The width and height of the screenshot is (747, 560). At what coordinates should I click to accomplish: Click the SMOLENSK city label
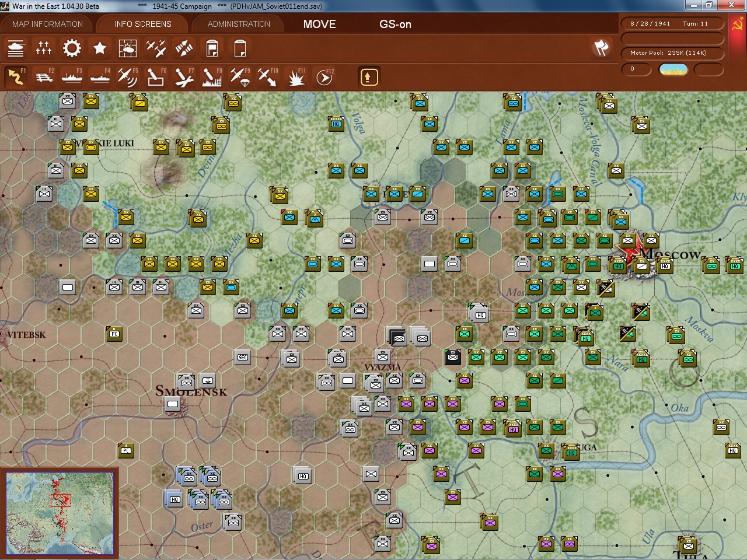(x=191, y=391)
